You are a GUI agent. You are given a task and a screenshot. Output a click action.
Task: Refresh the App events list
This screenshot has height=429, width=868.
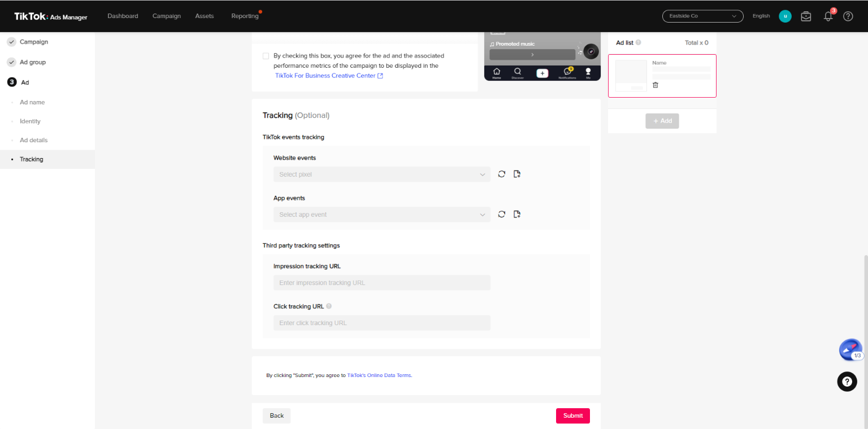click(501, 214)
